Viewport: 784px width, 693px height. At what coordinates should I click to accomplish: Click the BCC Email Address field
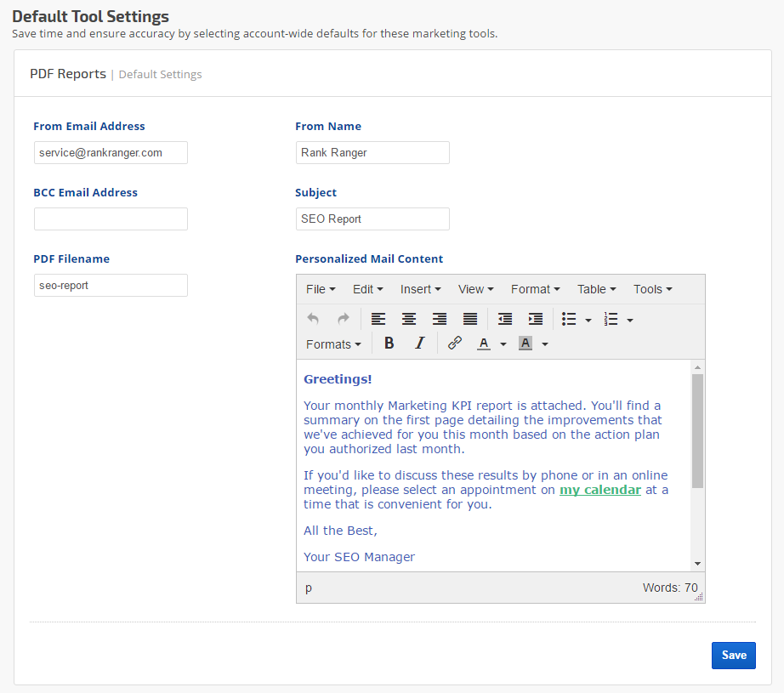coord(111,219)
